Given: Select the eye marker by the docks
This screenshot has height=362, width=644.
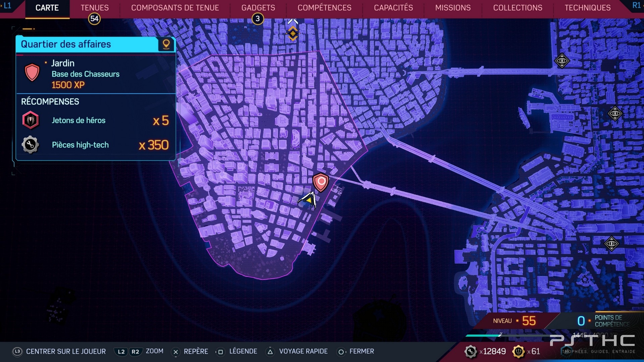Looking at the screenshot, I should click(x=615, y=114).
